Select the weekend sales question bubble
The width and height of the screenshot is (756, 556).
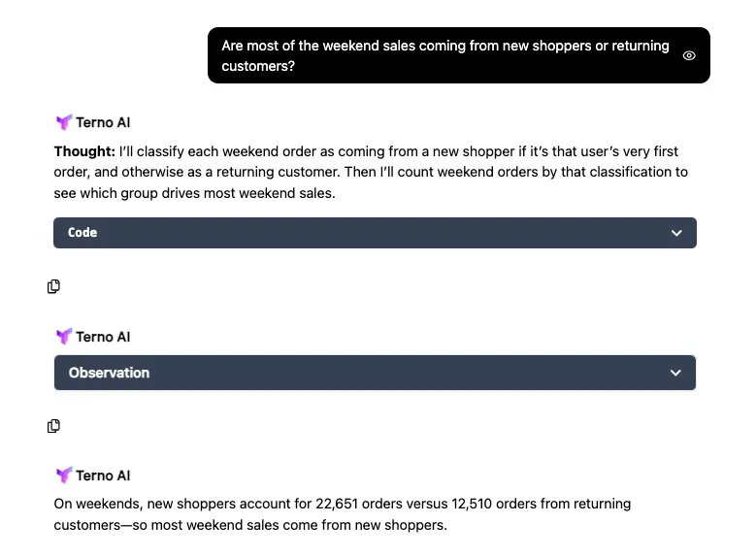click(445, 55)
